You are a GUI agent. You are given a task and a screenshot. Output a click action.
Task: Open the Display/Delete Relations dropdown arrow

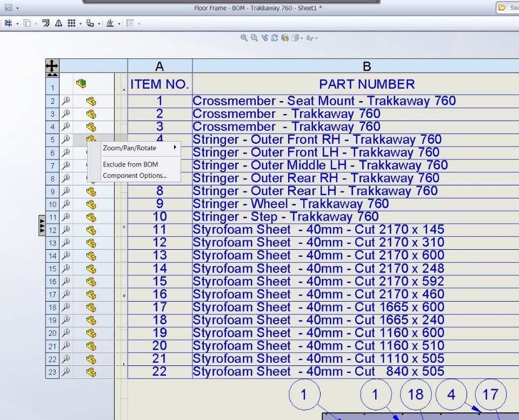(119, 23)
